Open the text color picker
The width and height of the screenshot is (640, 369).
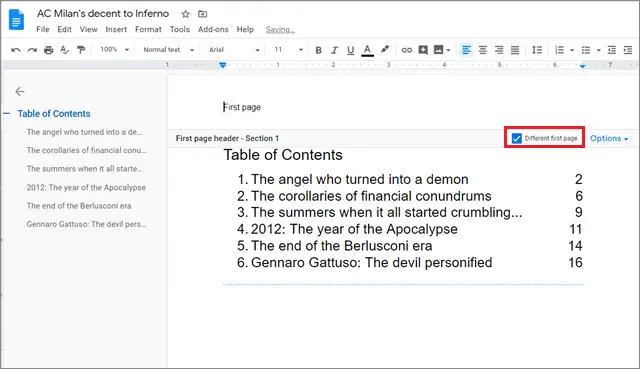pos(367,50)
